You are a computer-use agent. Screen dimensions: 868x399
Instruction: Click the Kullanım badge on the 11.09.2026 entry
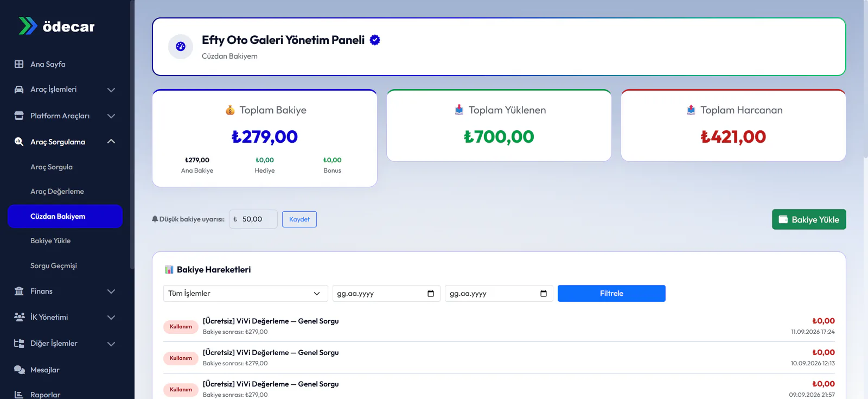point(181,327)
